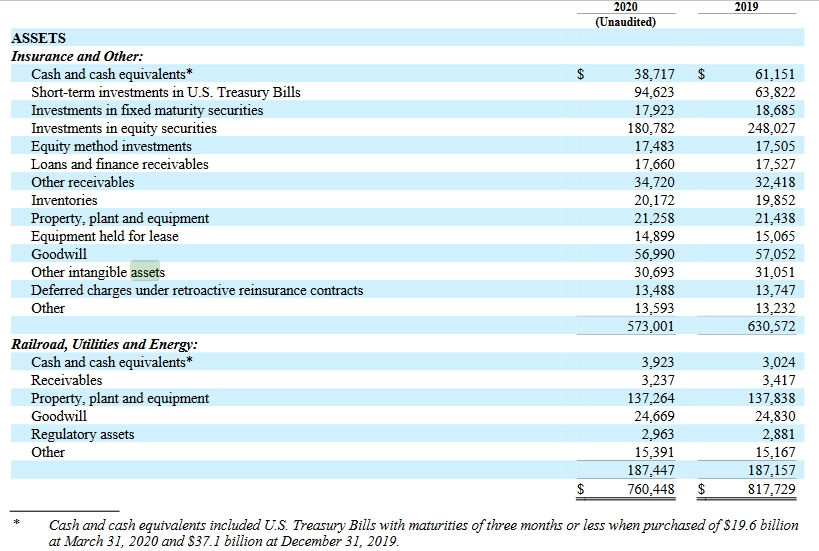Select the "Equipment held for lease" label

click(105, 236)
